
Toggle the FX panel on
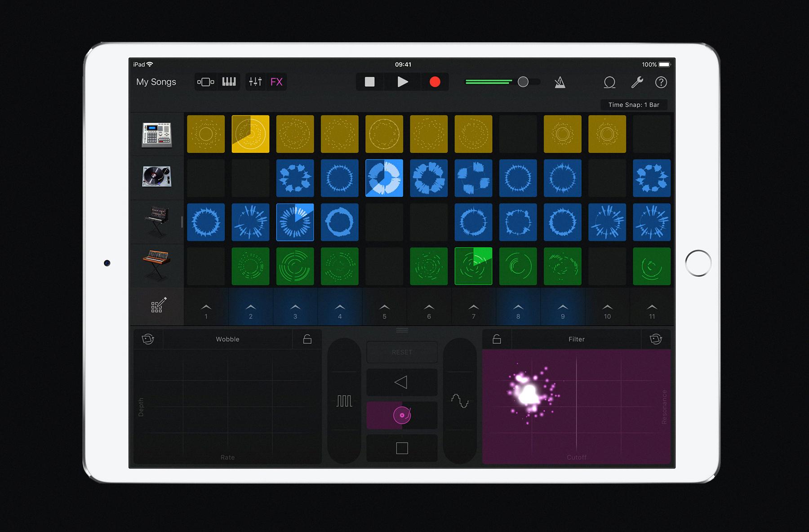276,82
